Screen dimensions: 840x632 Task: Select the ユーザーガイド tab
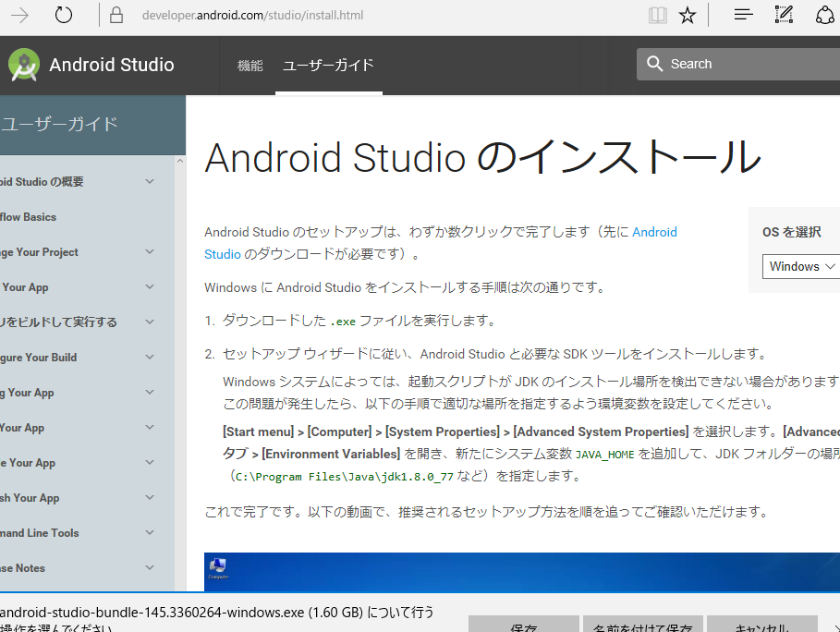tap(328, 65)
